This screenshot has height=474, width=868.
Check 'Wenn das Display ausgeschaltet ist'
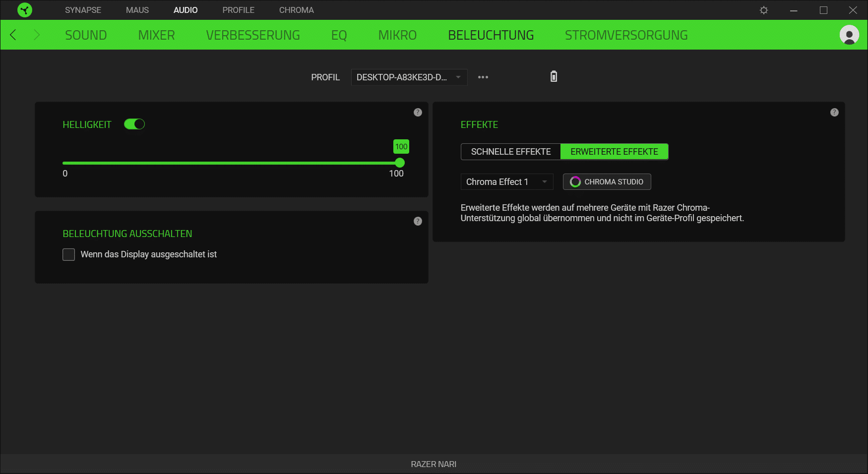tap(69, 254)
